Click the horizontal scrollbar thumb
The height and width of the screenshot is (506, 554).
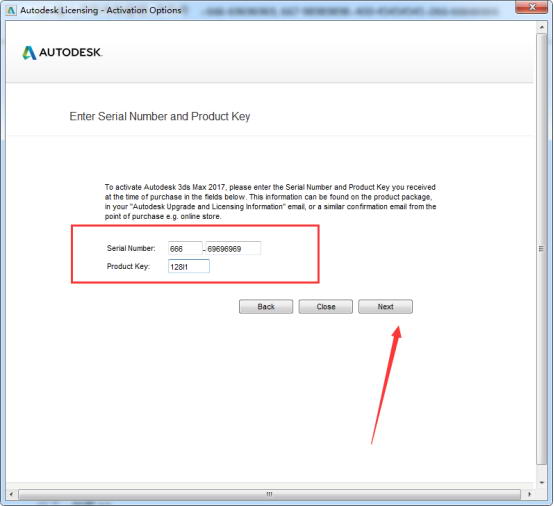(x=269, y=494)
